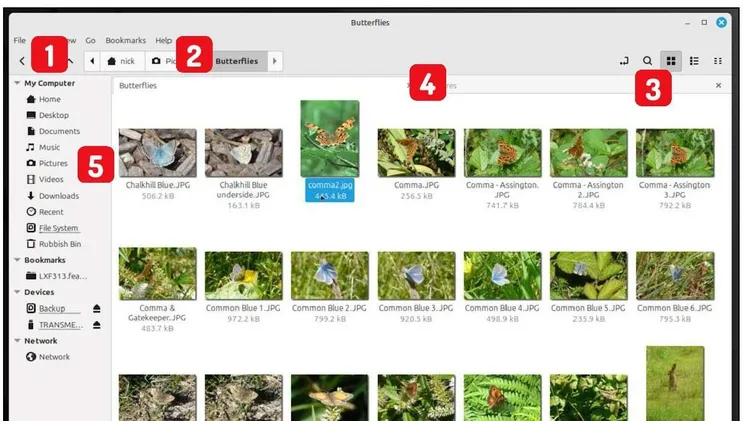Collapse the Devices section
This screenshot has width=750, height=421.
pyautogui.click(x=17, y=292)
